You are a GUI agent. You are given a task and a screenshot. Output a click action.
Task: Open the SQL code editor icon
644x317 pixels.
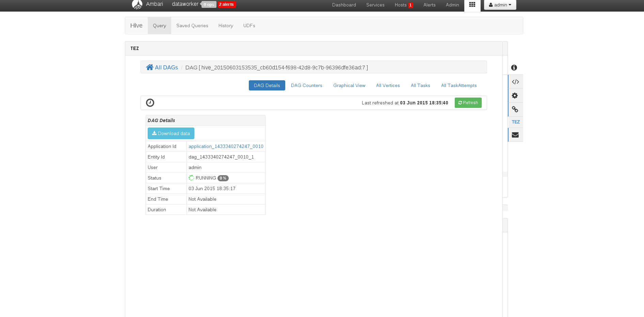click(x=515, y=82)
